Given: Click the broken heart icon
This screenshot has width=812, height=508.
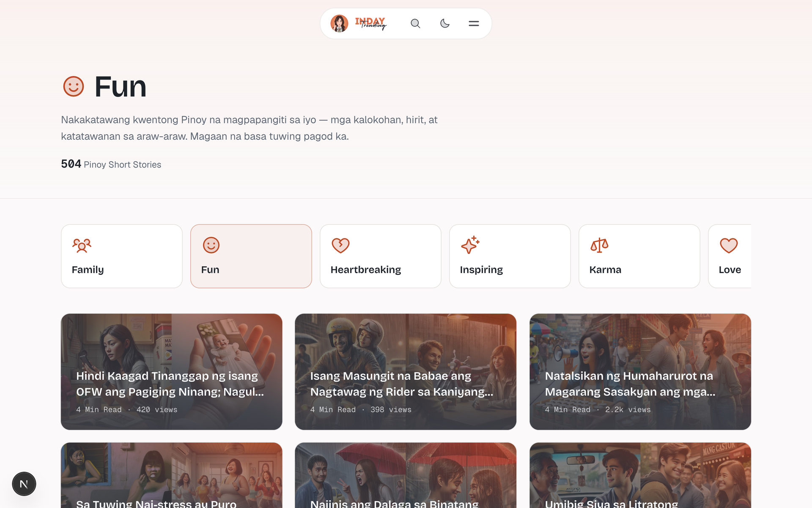Looking at the screenshot, I should pyautogui.click(x=340, y=245).
